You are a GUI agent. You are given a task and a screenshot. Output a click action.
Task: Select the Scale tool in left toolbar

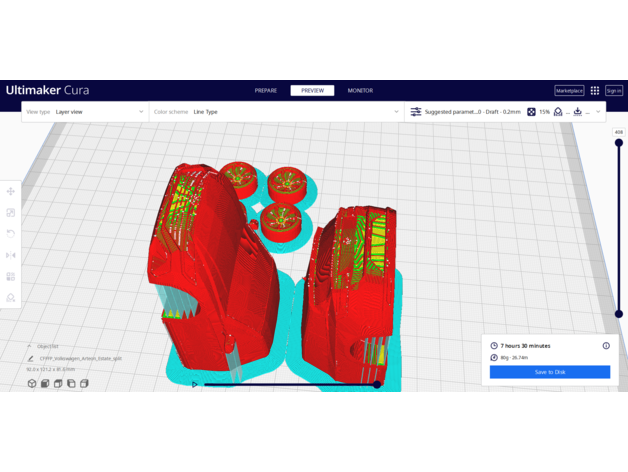point(11,212)
